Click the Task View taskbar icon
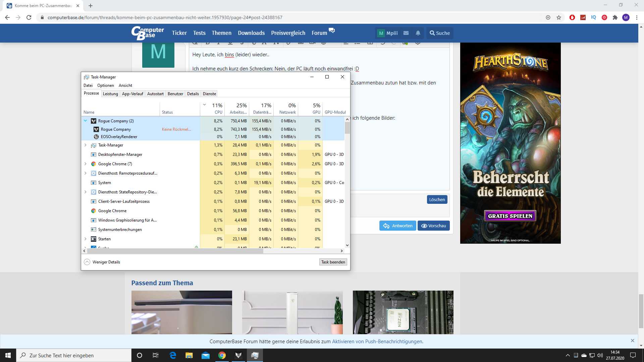Screen dimensions: 644x362 [156, 355]
